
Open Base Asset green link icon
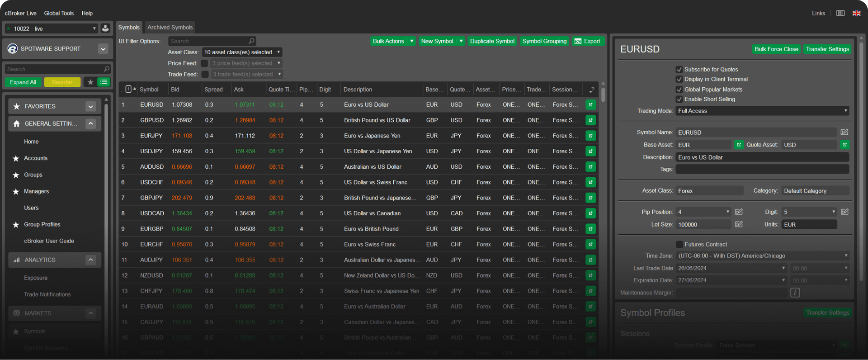739,145
